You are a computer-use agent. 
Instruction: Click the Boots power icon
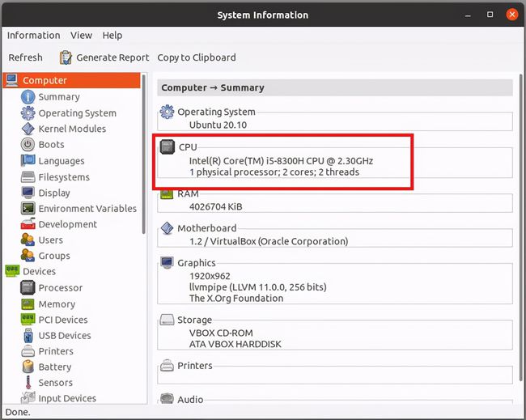28,145
